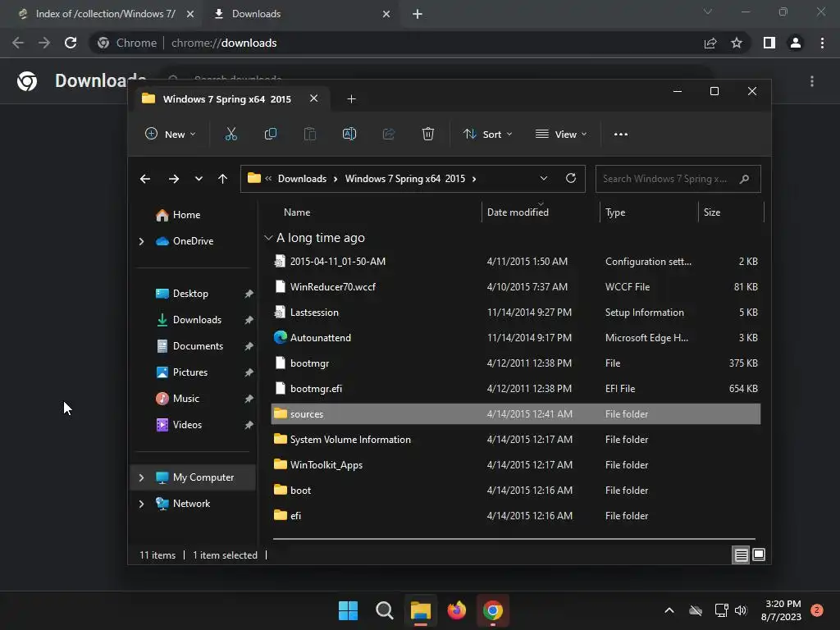
Task: Click Chrome share page icon
Action: [x=710, y=43]
